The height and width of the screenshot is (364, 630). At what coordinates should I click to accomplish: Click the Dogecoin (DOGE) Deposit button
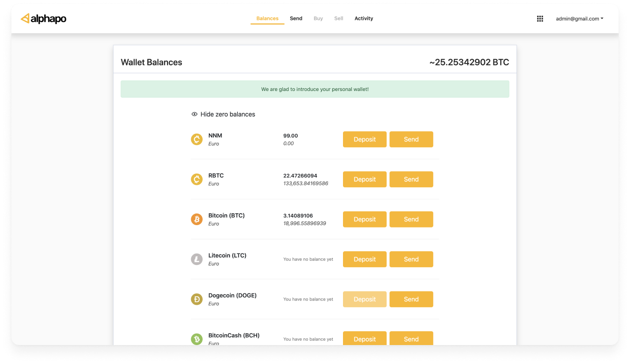(365, 299)
